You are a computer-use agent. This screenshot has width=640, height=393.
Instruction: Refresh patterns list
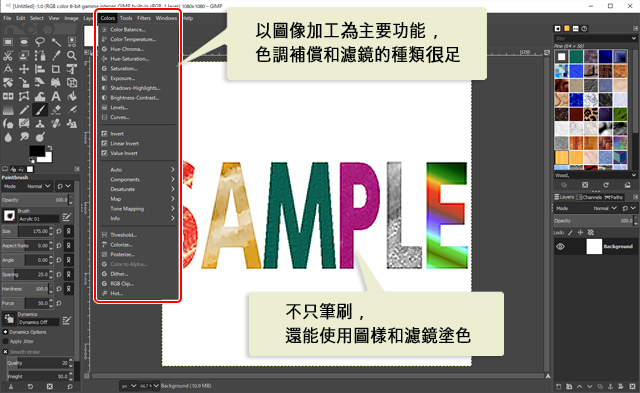[x=606, y=185]
